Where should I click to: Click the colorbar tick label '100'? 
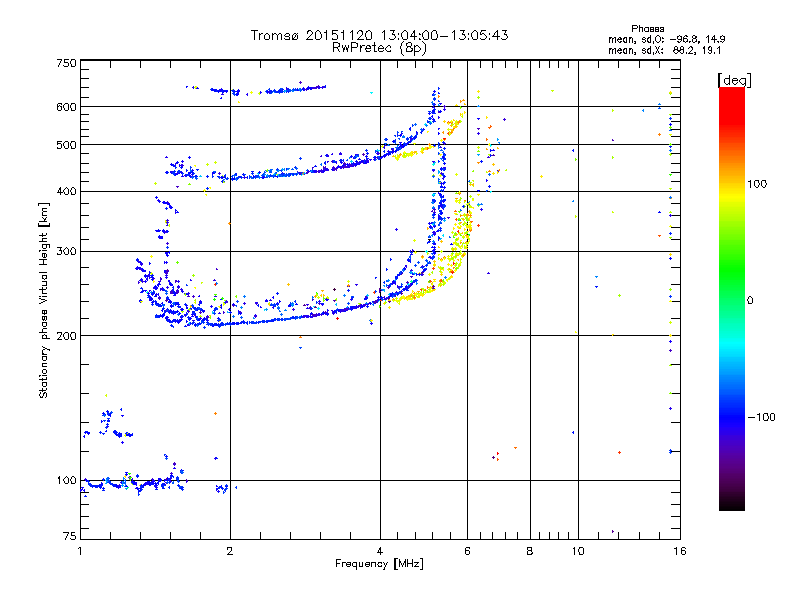point(757,184)
